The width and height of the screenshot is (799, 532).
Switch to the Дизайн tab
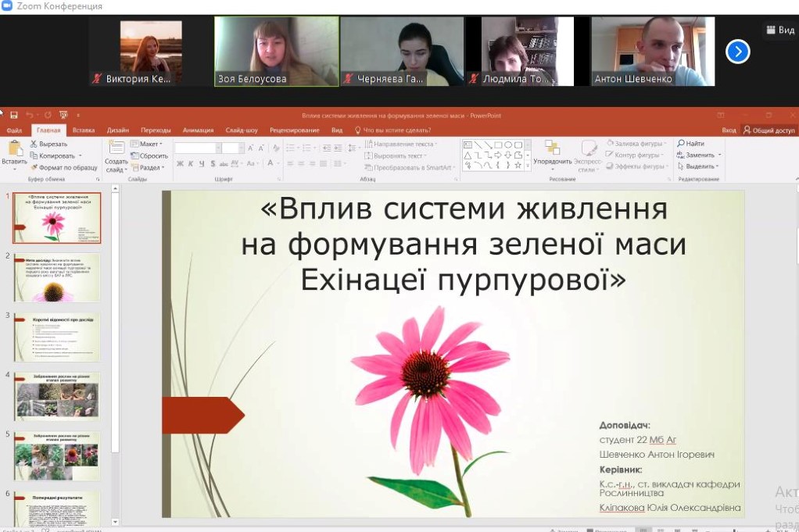tap(118, 130)
